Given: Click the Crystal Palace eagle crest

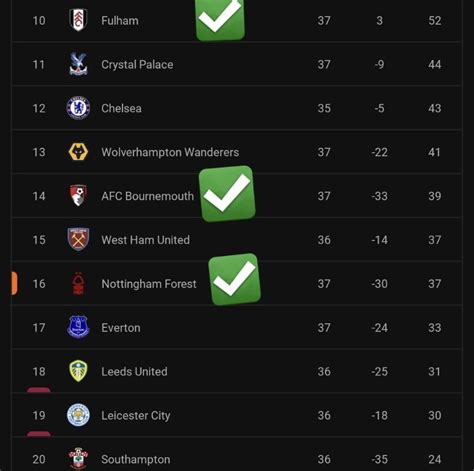Looking at the screenshot, I should pyautogui.click(x=78, y=64).
